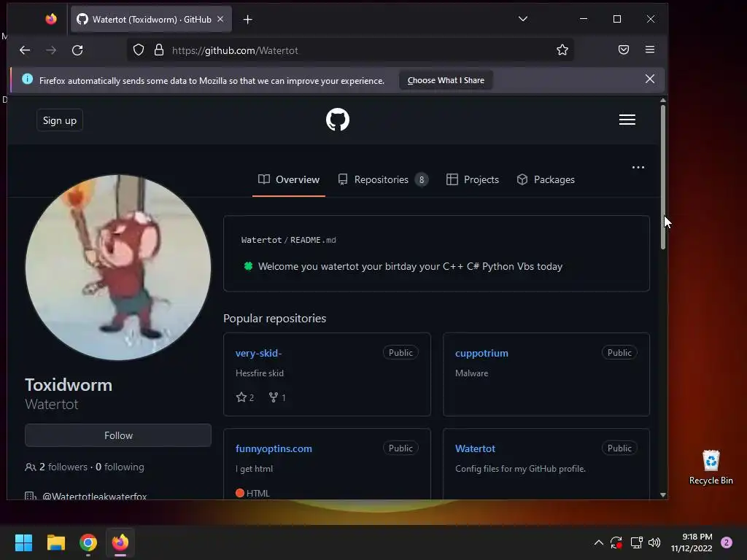
Task: Follow the Toxidworm user
Action: point(118,435)
